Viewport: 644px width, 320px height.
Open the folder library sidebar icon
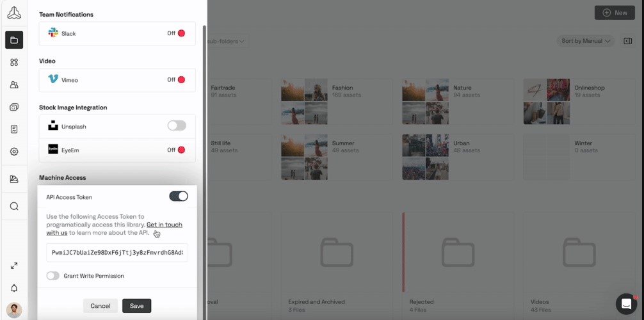pyautogui.click(x=14, y=40)
